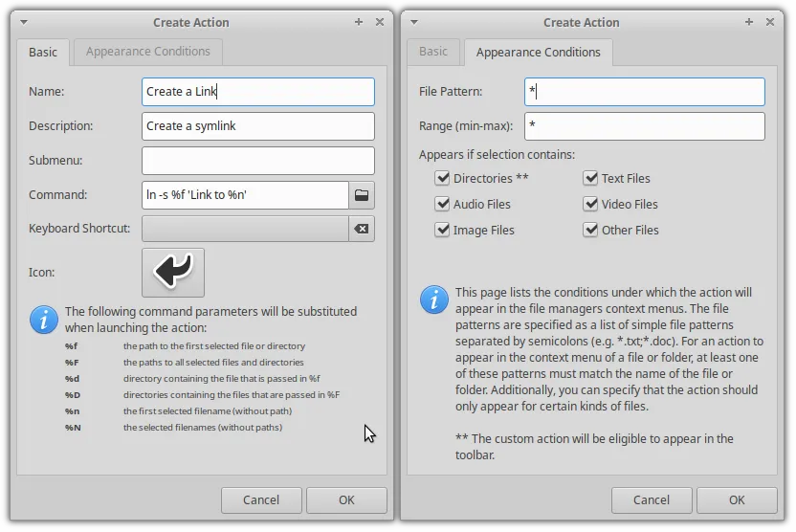The image size is (796, 532).
Task: Click the info icon beside the conditions description
Action: click(x=434, y=299)
